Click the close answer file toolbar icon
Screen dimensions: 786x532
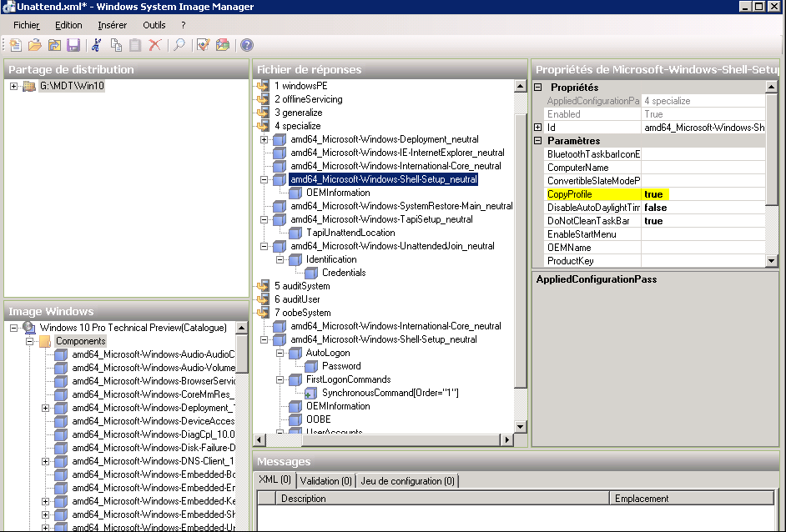pos(54,45)
